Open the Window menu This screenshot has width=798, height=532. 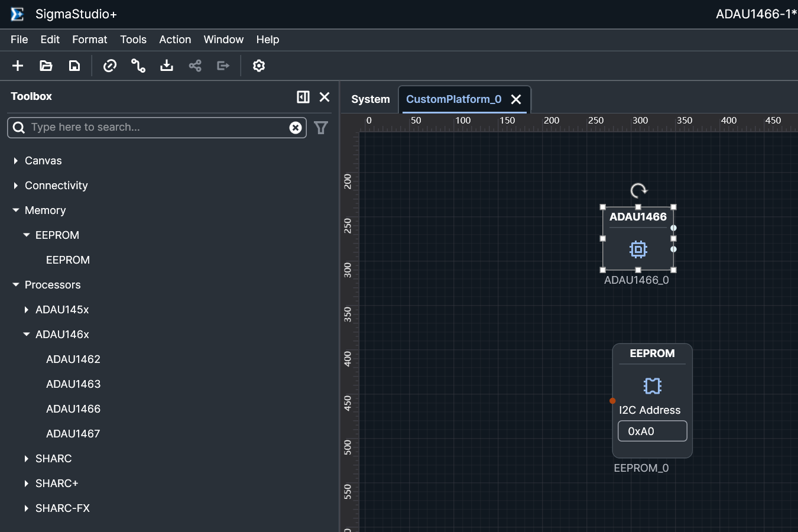pos(223,40)
